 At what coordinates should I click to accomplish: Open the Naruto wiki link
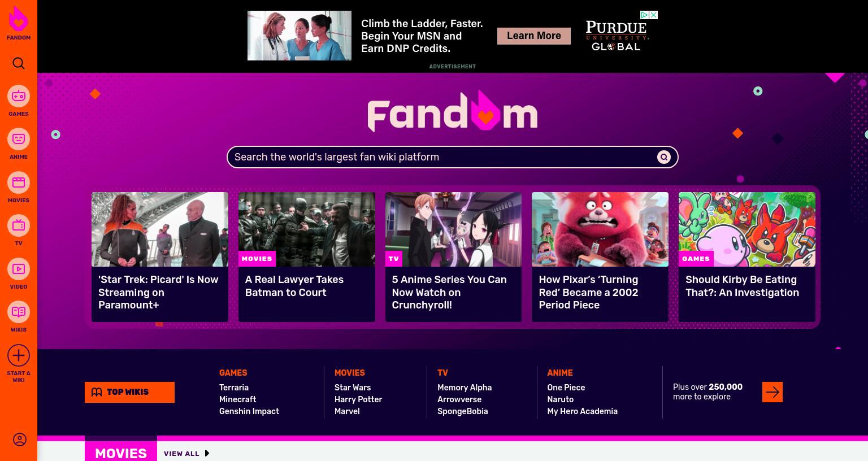(560, 399)
